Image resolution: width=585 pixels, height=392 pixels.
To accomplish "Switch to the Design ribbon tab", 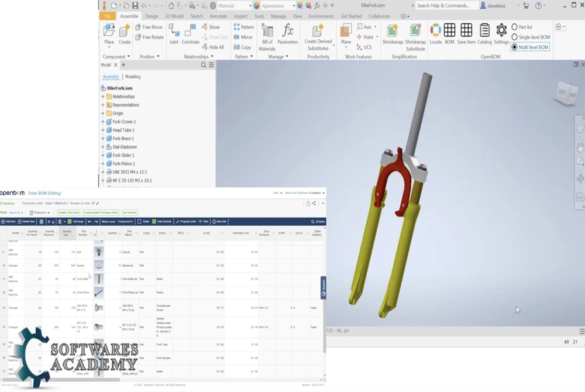I will point(152,16).
